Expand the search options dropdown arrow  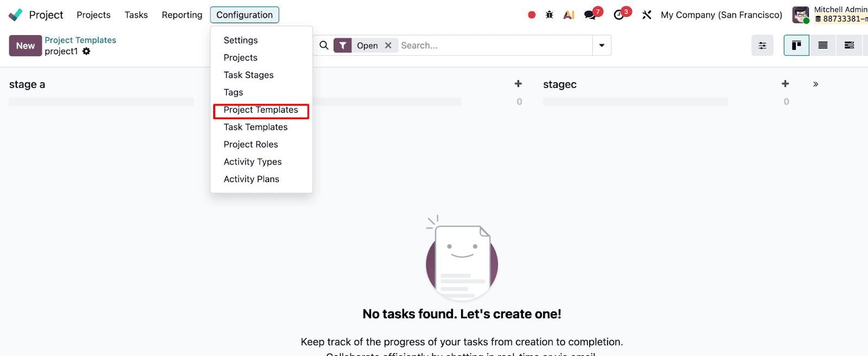coord(602,46)
